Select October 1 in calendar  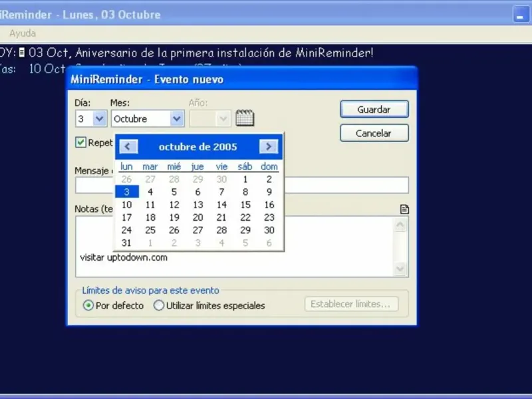pos(245,179)
